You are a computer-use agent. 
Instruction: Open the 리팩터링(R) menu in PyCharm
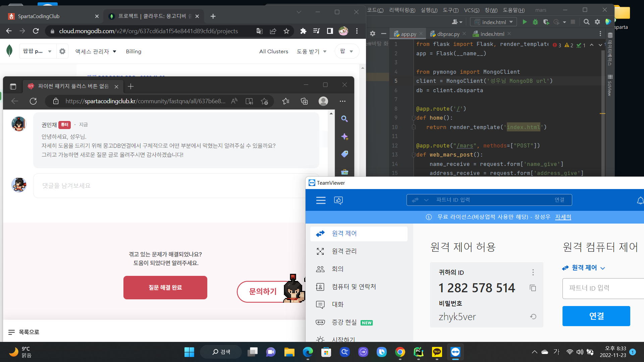point(402,10)
